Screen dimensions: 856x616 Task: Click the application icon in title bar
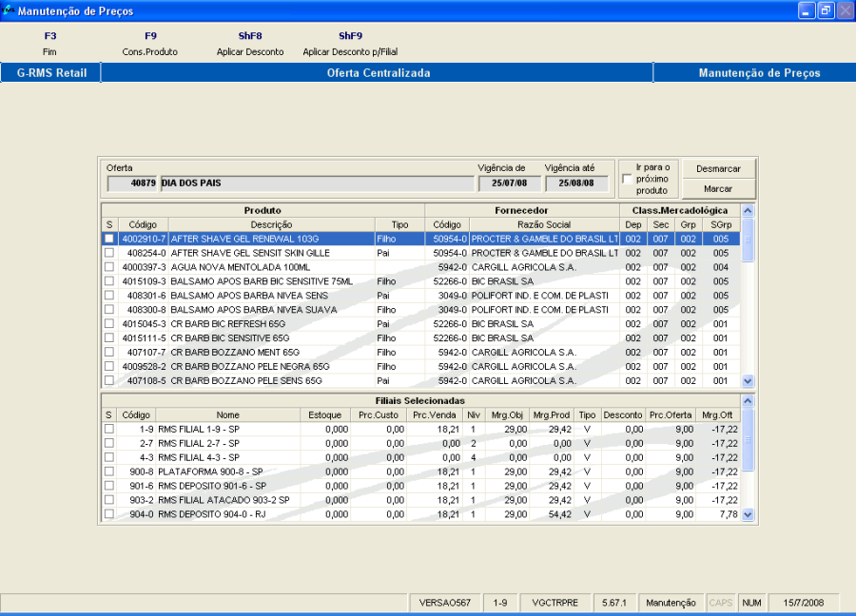click(9, 10)
